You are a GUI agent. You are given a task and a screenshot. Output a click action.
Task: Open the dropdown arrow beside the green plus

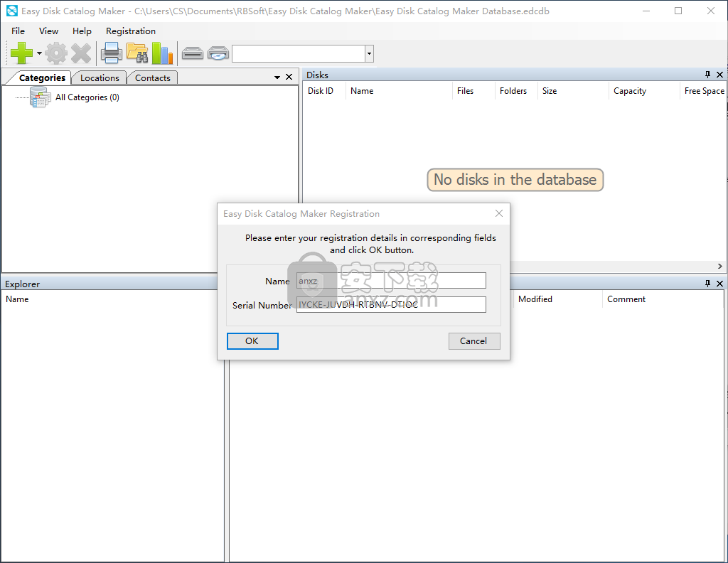pyautogui.click(x=39, y=54)
